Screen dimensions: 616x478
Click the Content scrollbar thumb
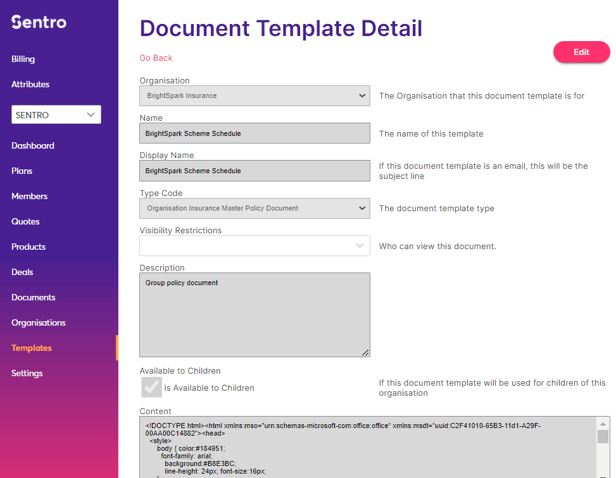click(x=603, y=437)
